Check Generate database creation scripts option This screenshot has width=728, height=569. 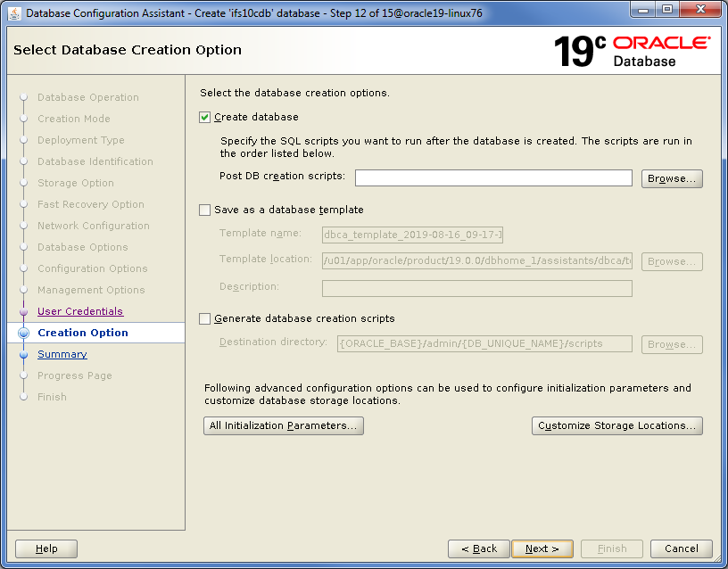[205, 318]
